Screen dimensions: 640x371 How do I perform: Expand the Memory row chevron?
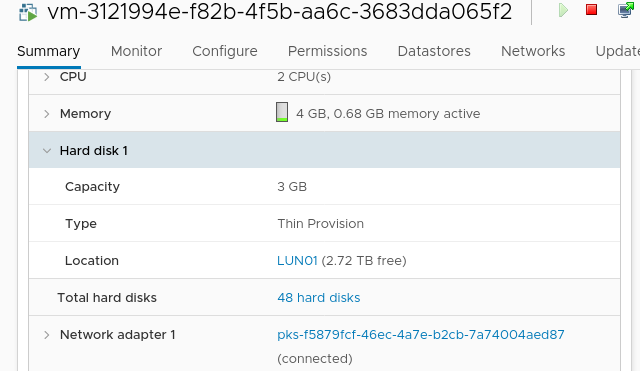pyautogui.click(x=47, y=114)
